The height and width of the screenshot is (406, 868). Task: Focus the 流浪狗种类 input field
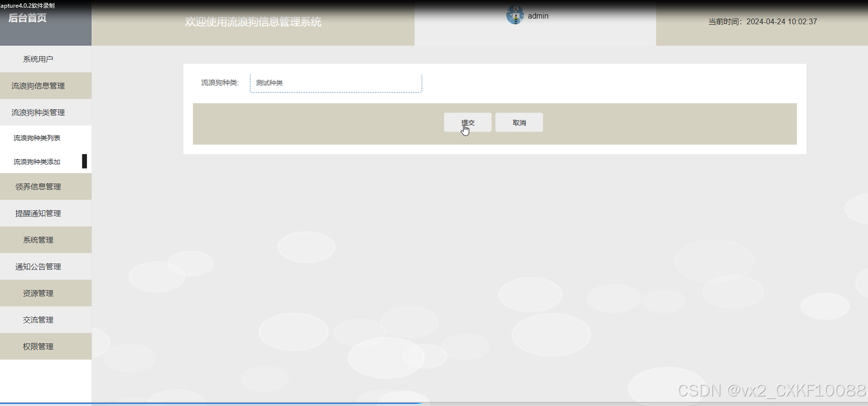(336, 83)
